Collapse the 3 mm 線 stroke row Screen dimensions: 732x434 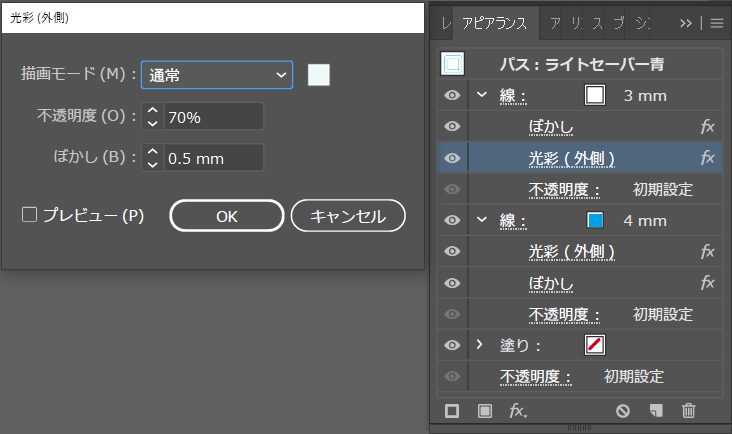482,95
